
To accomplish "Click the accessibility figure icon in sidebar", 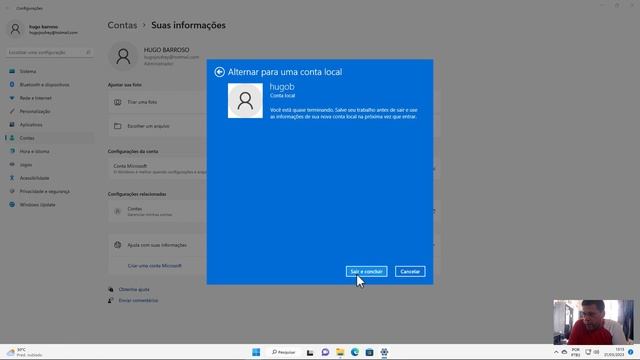I will tap(12, 178).
